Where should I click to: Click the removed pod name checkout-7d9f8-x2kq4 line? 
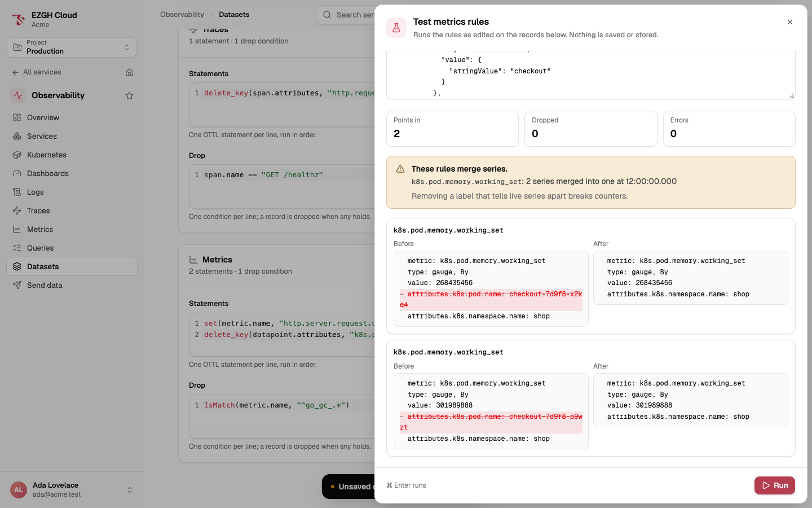pyautogui.click(x=491, y=299)
